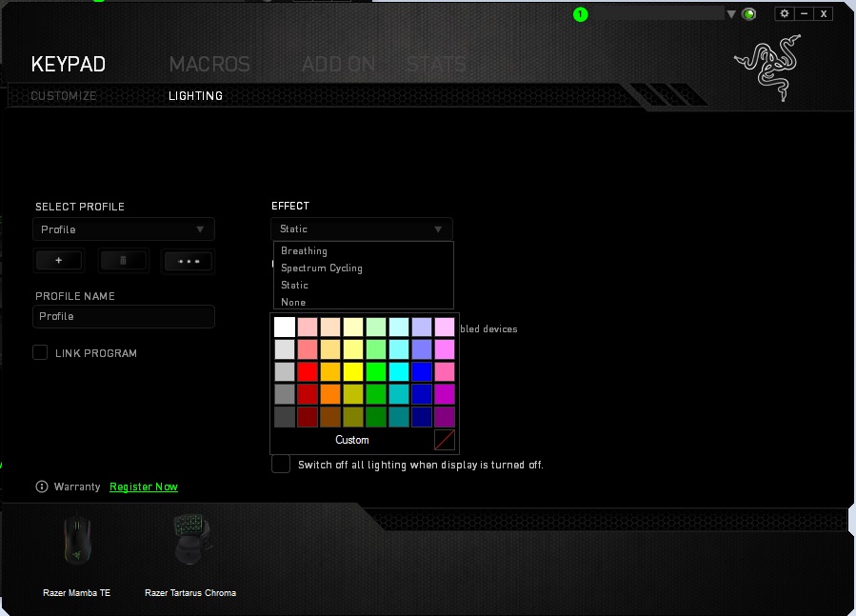856x616 pixels.
Task: Click the green notification badge icon
Action: click(x=580, y=14)
